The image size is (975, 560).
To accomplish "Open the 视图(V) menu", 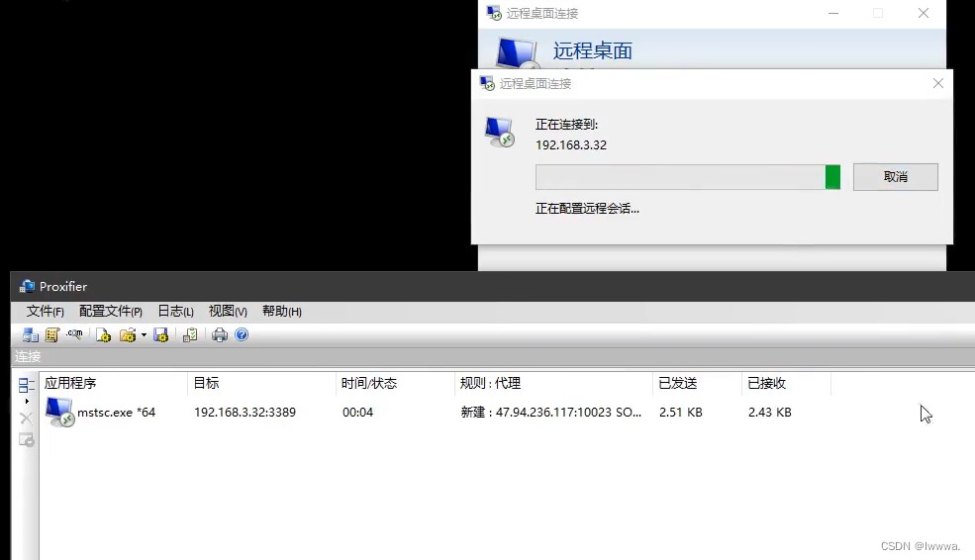I will (228, 312).
